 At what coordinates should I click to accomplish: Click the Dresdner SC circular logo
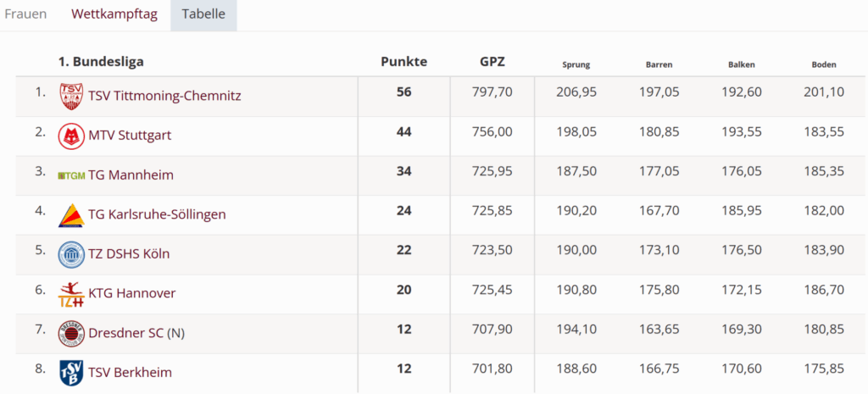coord(71,334)
